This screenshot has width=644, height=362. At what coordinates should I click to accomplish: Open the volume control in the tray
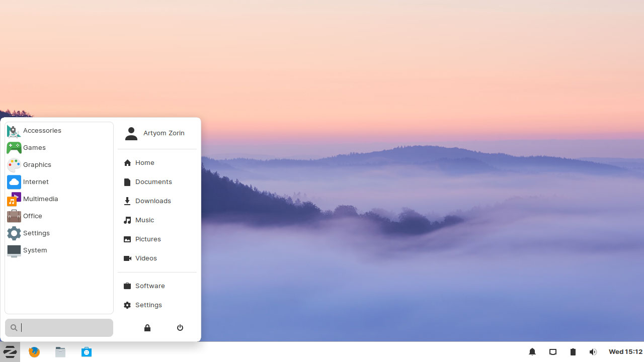(593, 351)
